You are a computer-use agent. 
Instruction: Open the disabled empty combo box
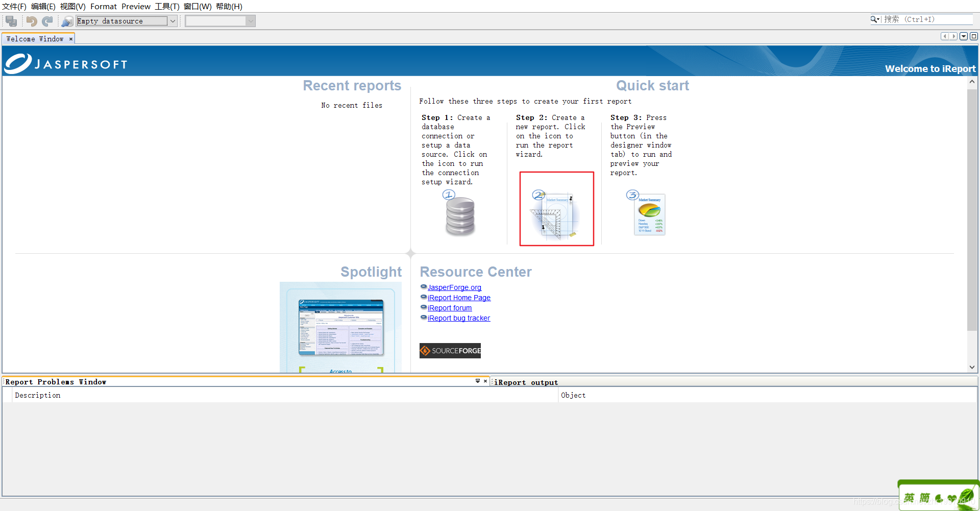[220, 21]
